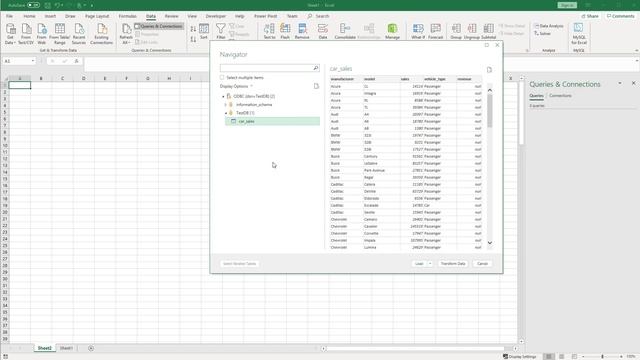Open the Load button dropdown arrow

click(430, 264)
